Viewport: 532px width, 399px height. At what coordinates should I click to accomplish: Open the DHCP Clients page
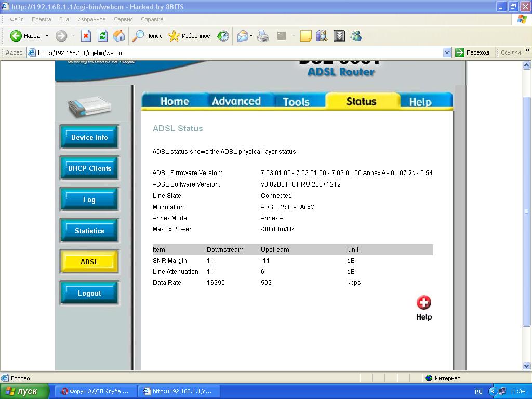click(x=89, y=168)
